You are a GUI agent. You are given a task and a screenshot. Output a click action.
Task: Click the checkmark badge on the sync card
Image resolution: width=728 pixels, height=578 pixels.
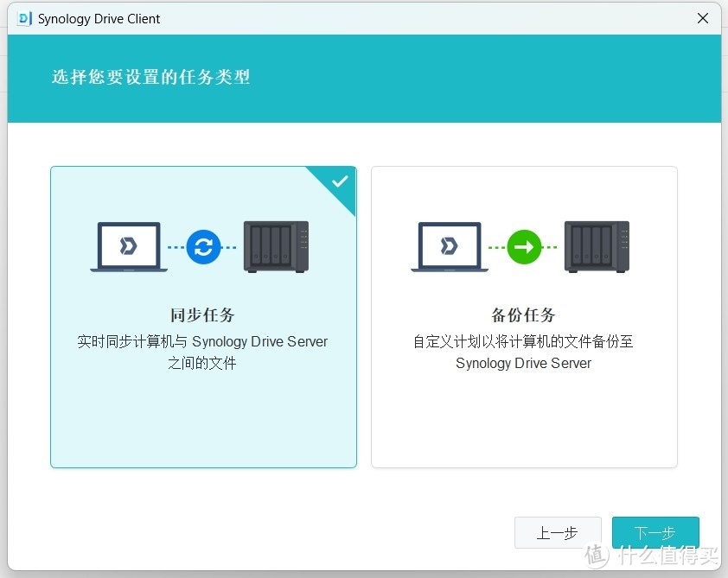tap(339, 183)
